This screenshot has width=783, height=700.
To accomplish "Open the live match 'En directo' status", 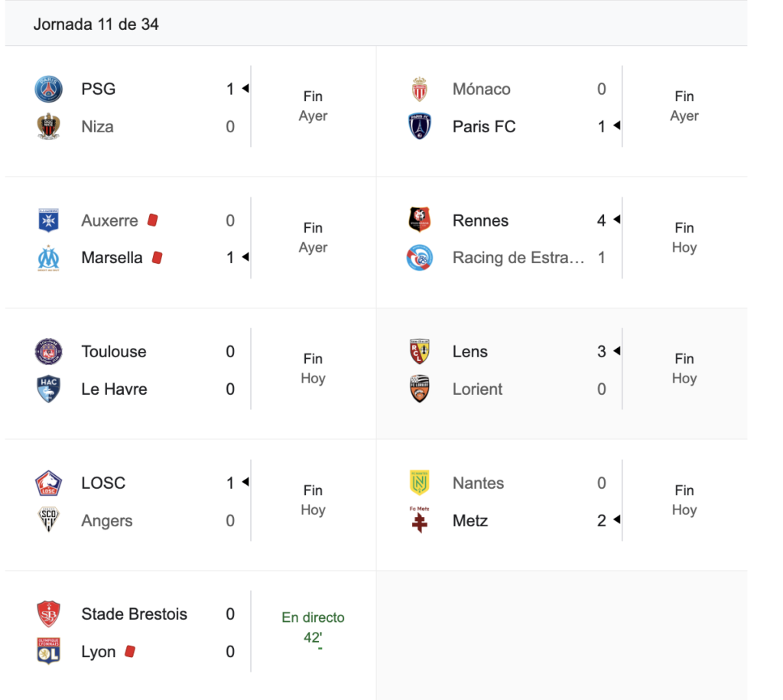I will tap(313, 618).
